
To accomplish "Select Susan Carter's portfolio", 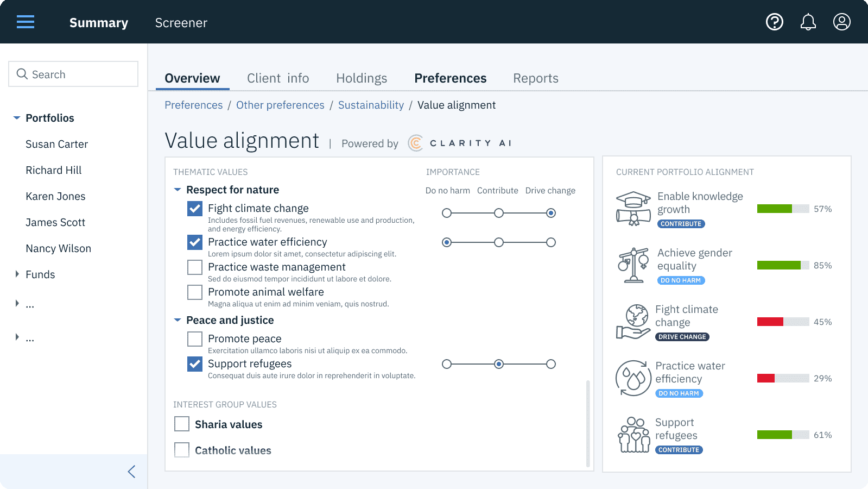I will (56, 144).
